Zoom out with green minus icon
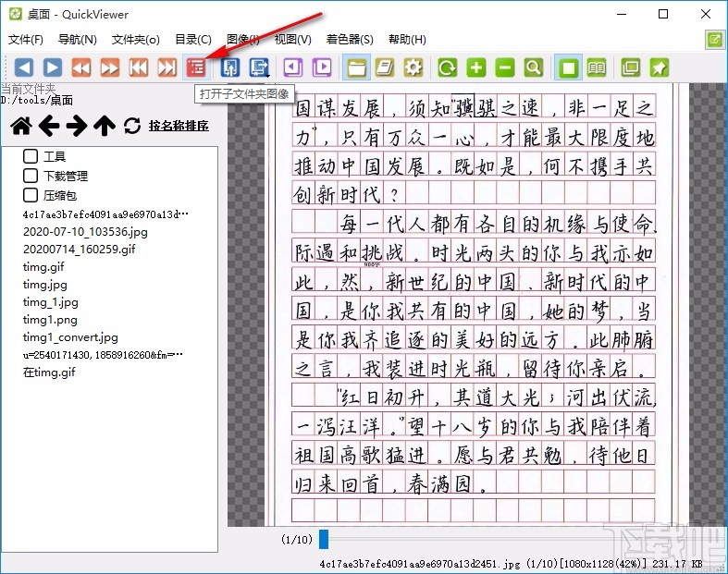728x574 pixels. click(505, 67)
